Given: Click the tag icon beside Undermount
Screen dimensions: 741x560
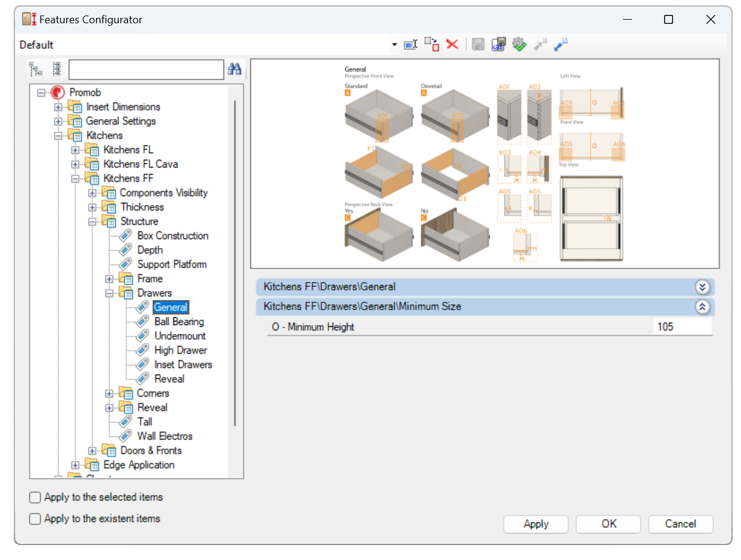Looking at the screenshot, I should coord(142,336).
